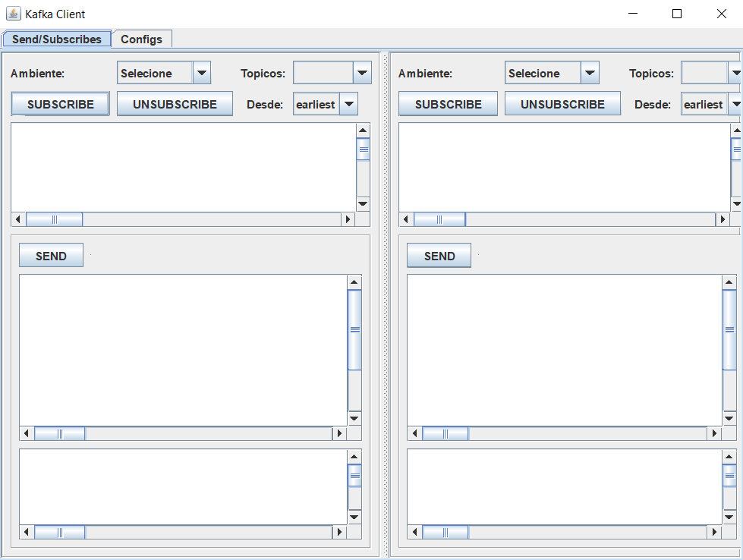This screenshot has height=560, width=743.
Task: Click the left panel bottom output text area
Action: (x=183, y=486)
